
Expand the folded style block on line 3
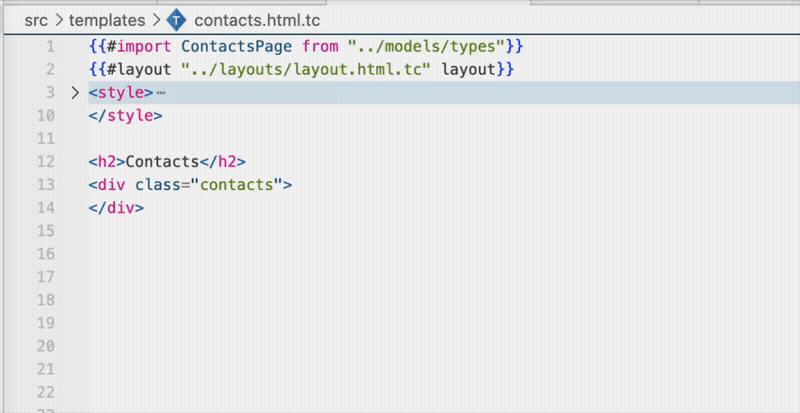tap(75, 93)
